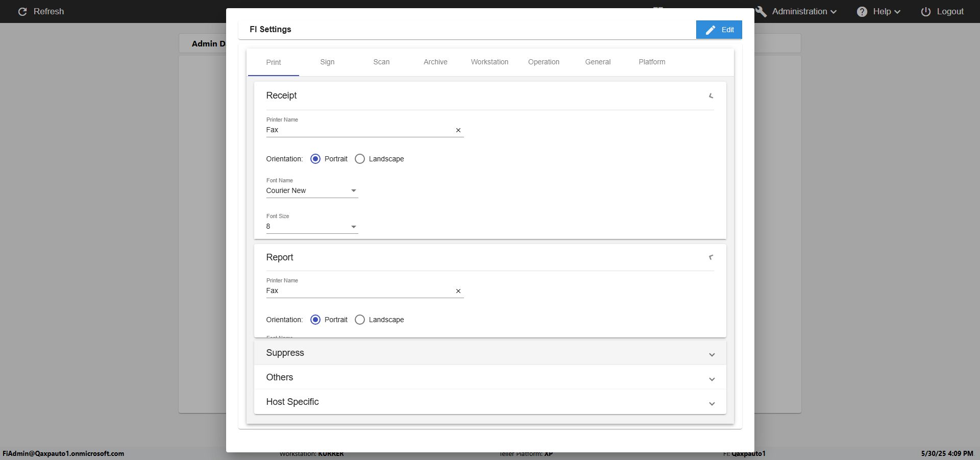Clear the Report printer name field
This screenshot has height=460, width=980.
click(458, 291)
